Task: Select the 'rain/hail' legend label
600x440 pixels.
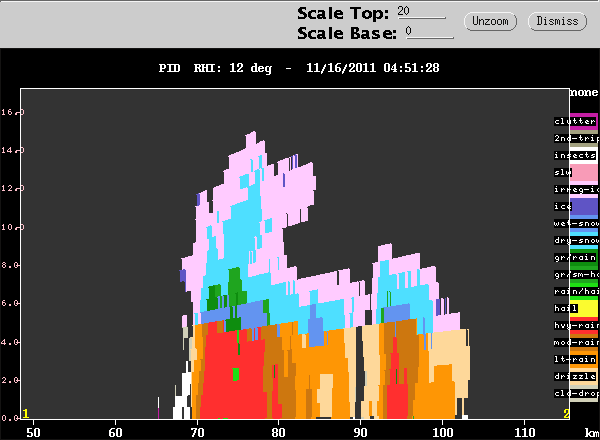Action: 576,291
